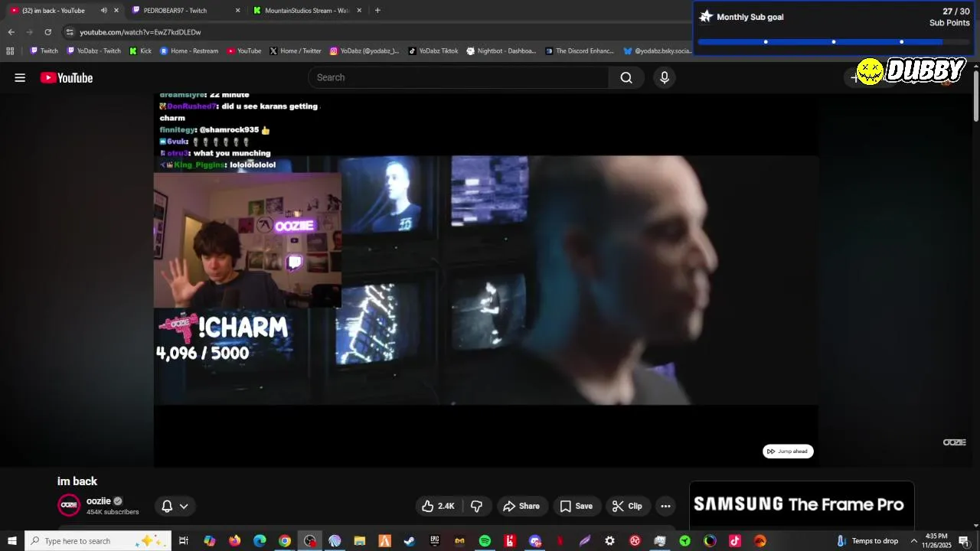Close the PEDROBEAR97 Twitch tab
The height and width of the screenshot is (551, 980).
(x=237, y=11)
